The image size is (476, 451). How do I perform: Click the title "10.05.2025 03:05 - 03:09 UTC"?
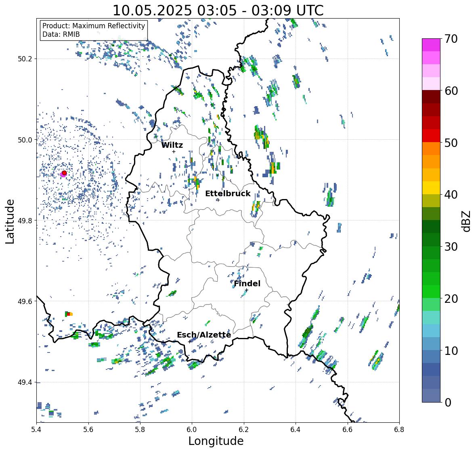(x=218, y=10)
